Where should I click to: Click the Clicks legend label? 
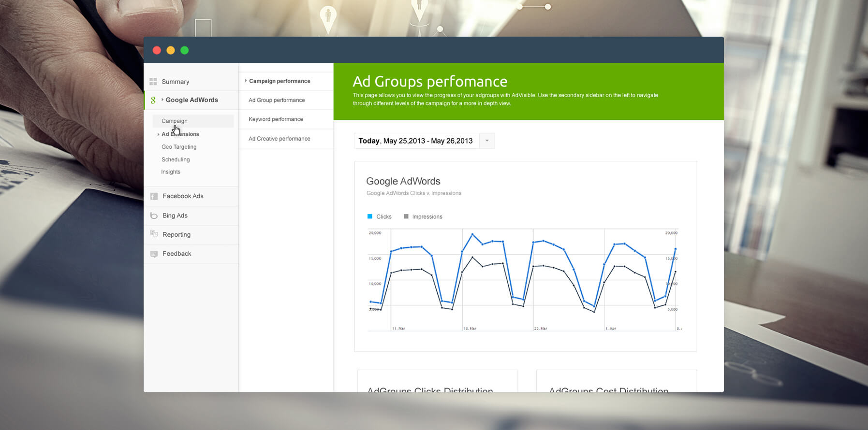point(384,216)
